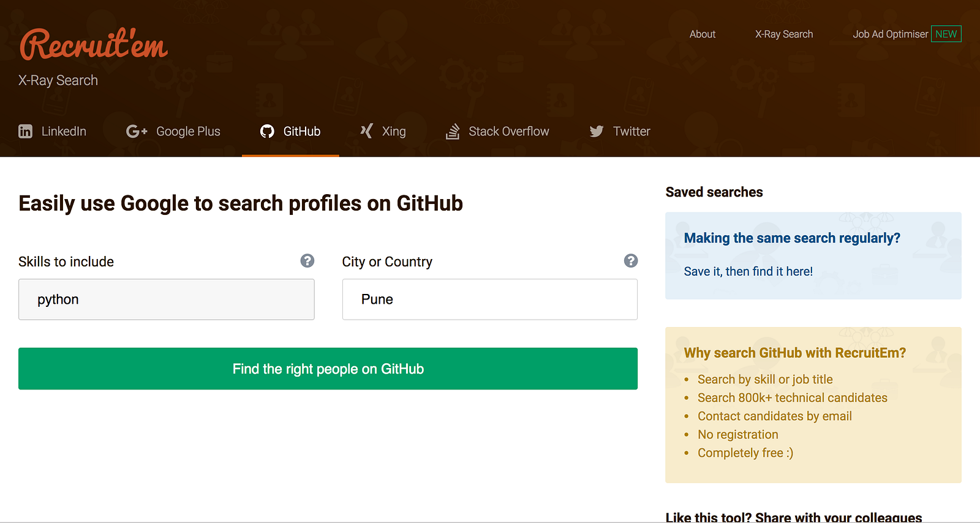Image resolution: width=980 pixels, height=523 pixels.
Task: Click the LinkedIn logo icon
Action: click(25, 131)
